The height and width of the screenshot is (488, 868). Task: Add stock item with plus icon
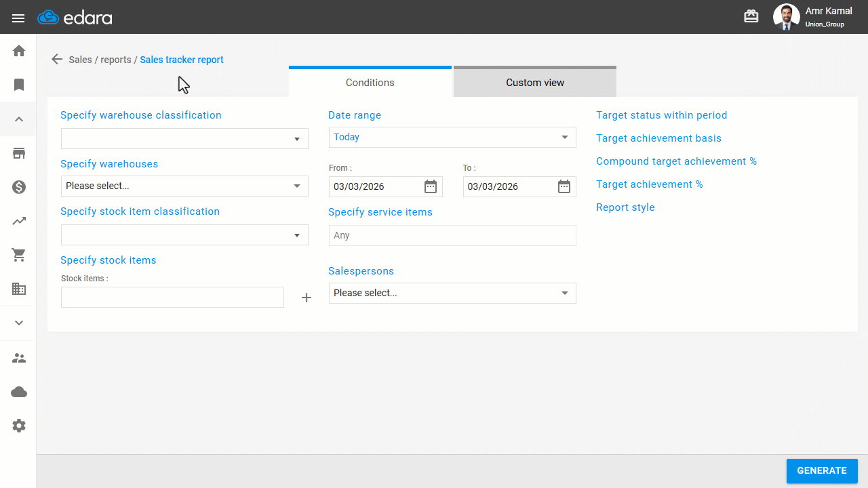307,298
